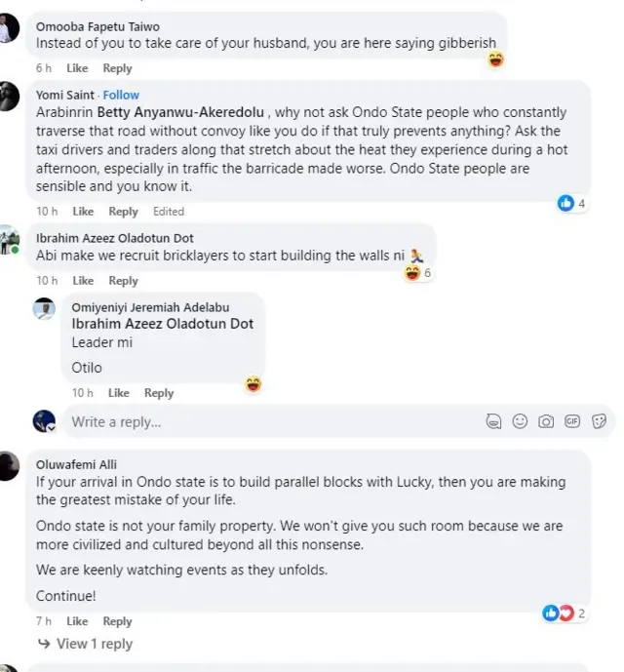Viewport: 624px width, 672px height.
Task: Like Omooba Fapetu Taiwo's comment
Action: tap(77, 68)
